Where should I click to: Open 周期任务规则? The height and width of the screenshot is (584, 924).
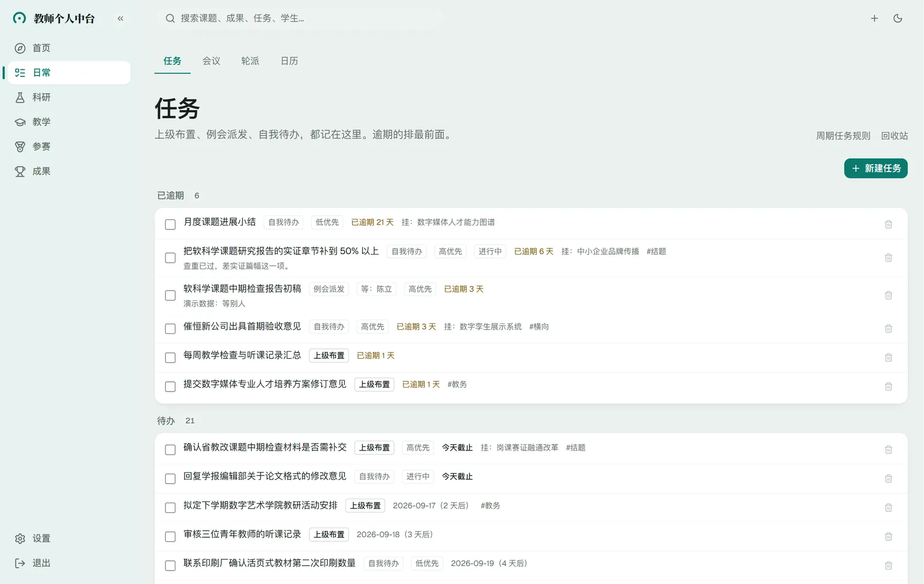click(x=843, y=136)
